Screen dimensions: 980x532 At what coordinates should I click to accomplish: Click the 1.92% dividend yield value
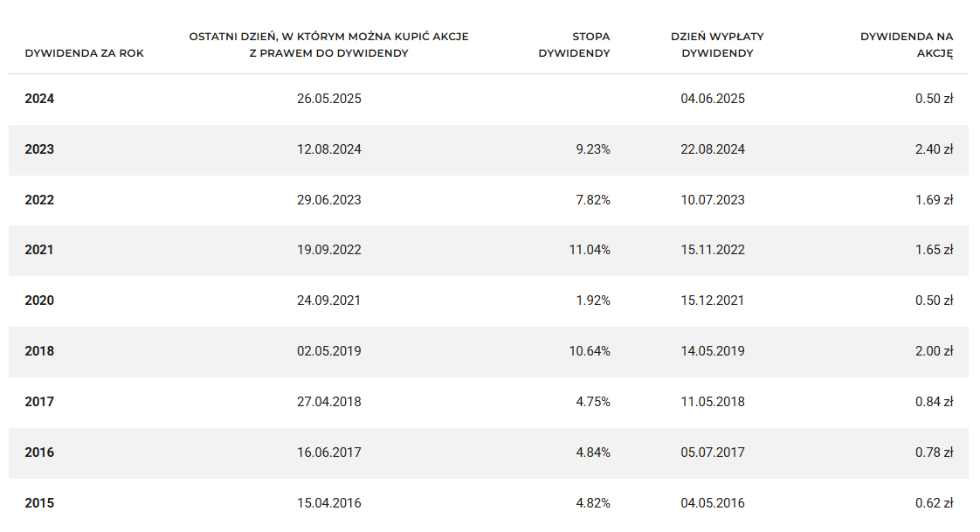(x=592, y=301)
